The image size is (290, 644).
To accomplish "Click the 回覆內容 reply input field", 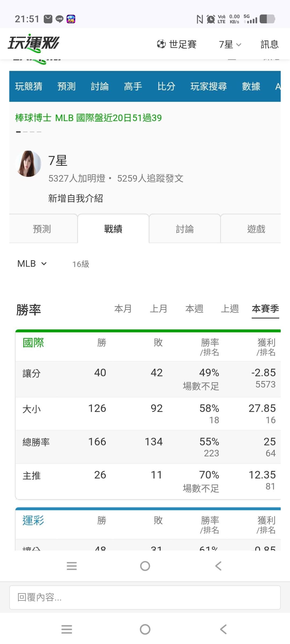I will coord(145,598).
